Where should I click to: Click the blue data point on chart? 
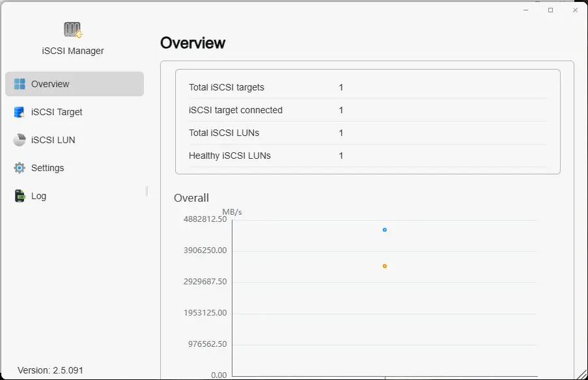[385, 230]
